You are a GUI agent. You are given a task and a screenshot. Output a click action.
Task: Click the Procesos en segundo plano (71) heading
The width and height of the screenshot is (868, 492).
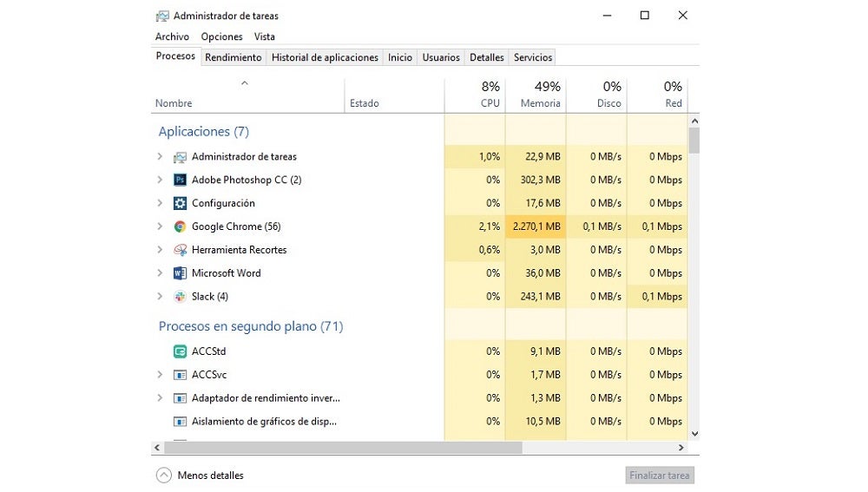tap(251, 326)
